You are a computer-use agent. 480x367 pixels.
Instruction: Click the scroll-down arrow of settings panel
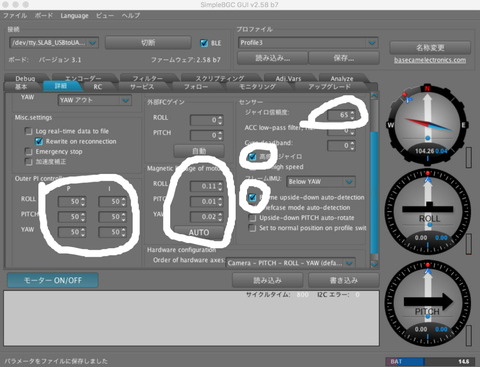click(374, 264)
